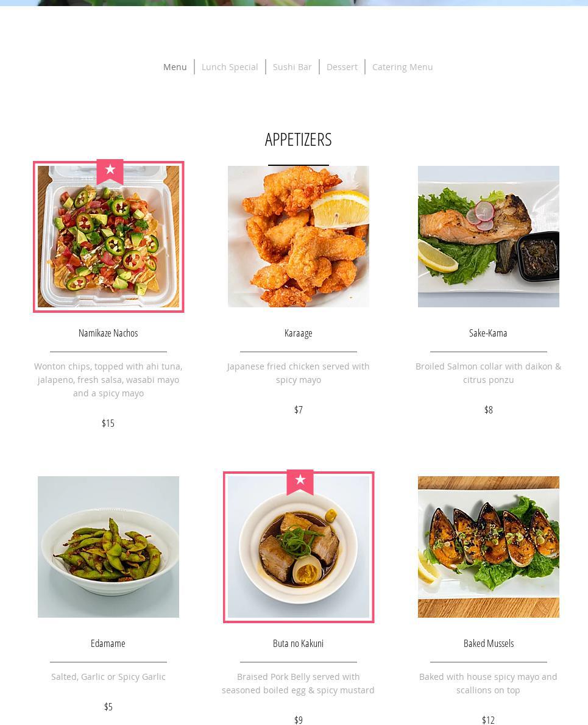Open the Menu tab

point(175,67)
